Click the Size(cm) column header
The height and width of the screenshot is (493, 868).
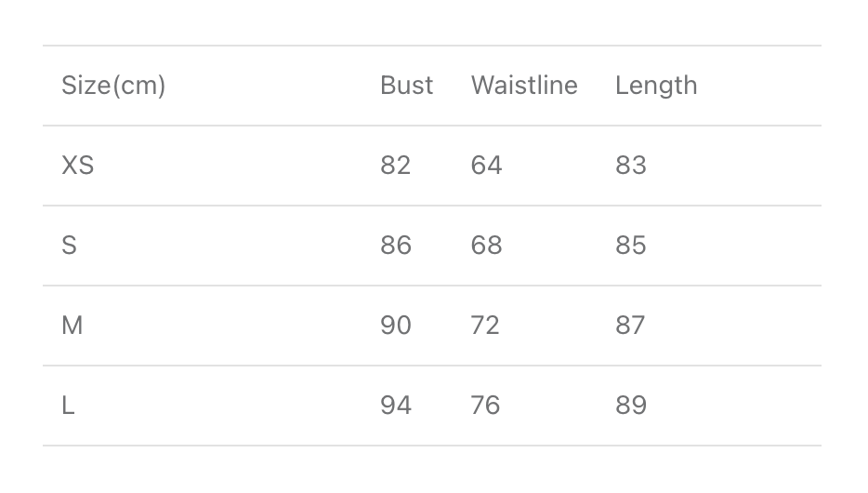pyautogui.click(x=113, y=86)
